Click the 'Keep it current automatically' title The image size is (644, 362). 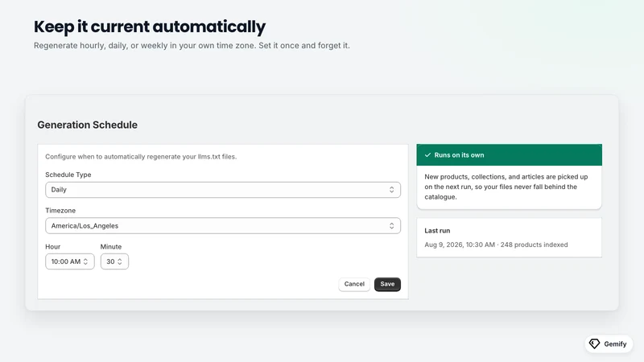point(150,27)
